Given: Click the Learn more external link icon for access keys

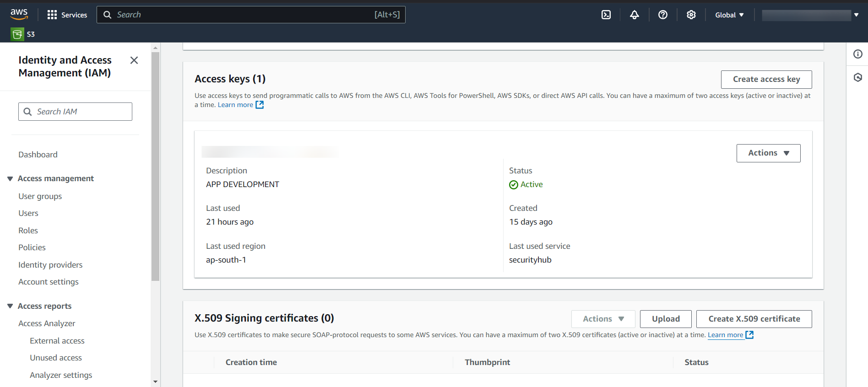Looking at the screenshot, I should [260, 105].
